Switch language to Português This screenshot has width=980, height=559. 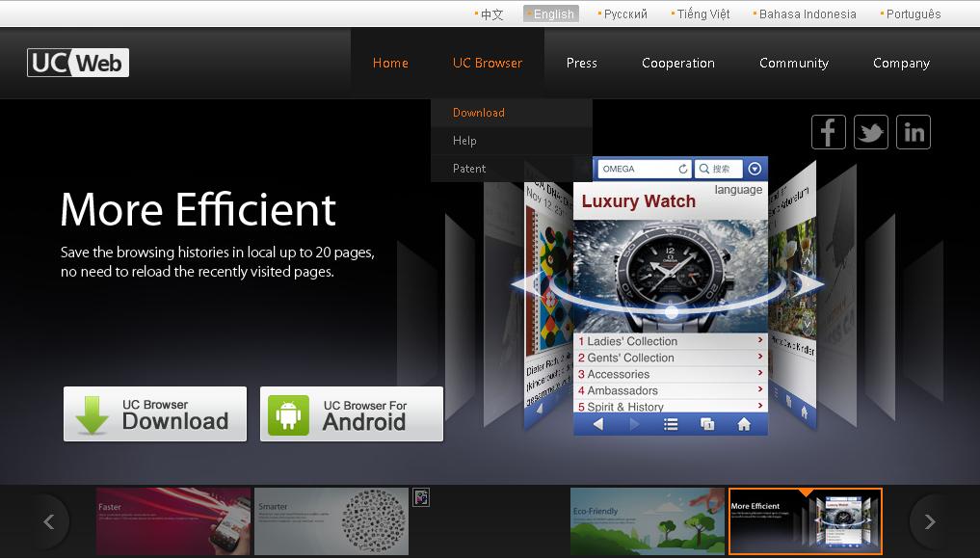(x=914, y=13)
